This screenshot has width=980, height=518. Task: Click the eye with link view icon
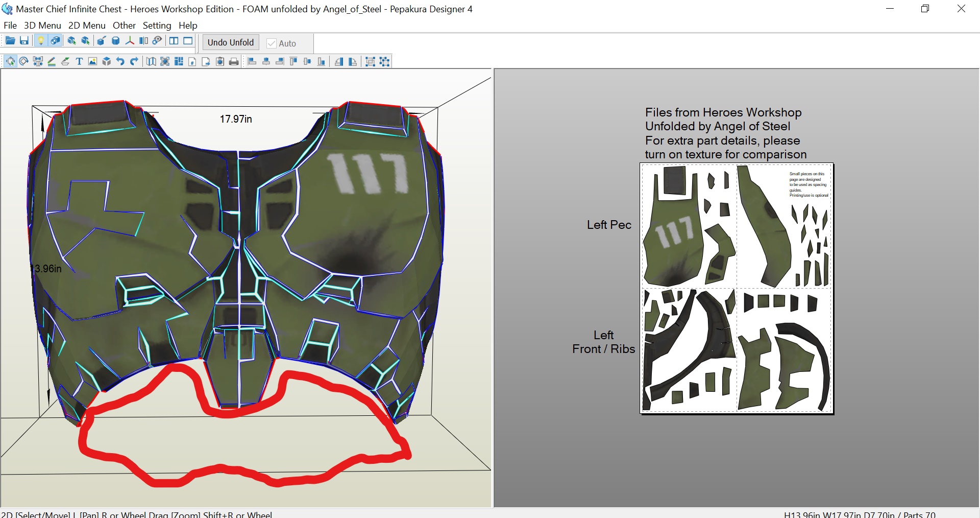point(157,41)
